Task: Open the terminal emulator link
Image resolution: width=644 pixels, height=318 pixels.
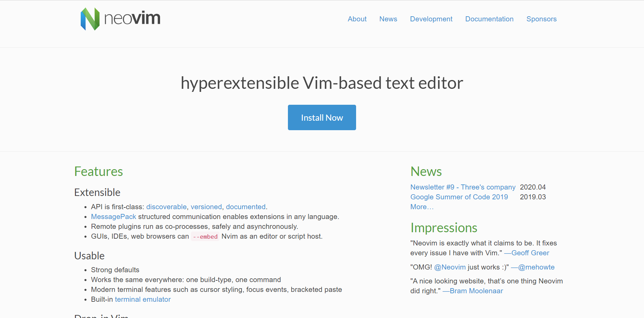Action: click(x=142, y=299)
